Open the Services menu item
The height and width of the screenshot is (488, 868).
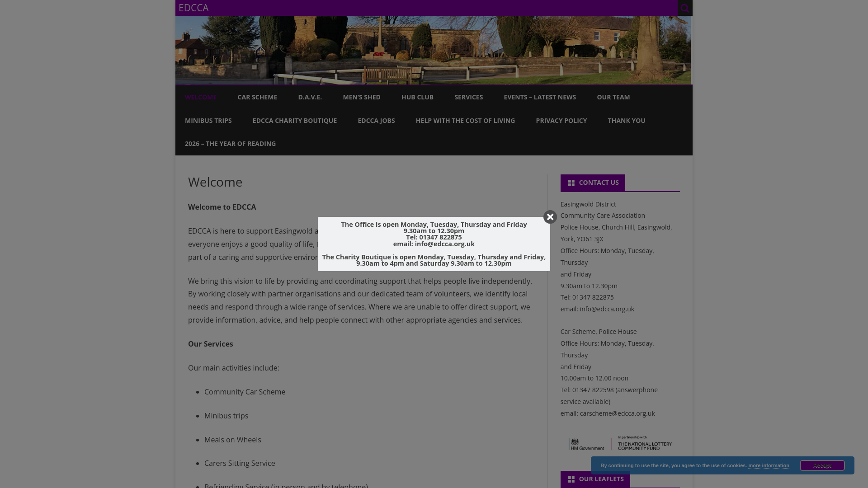tap(469, 97)
